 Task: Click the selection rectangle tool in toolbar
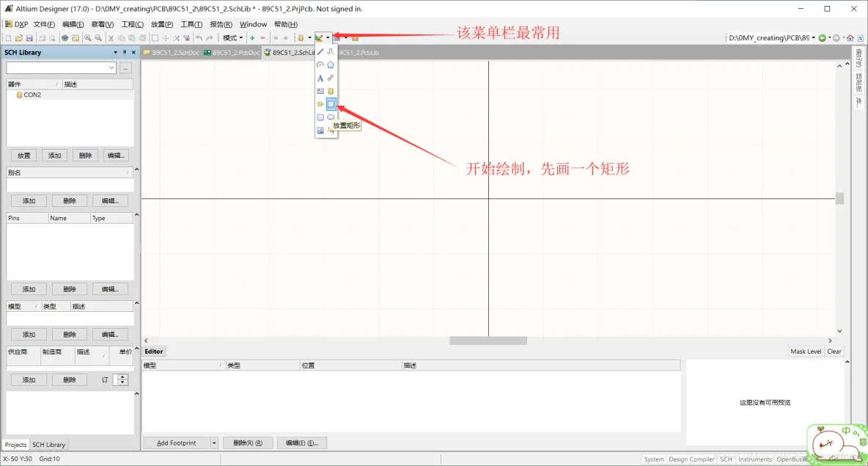tap(155, 37)
